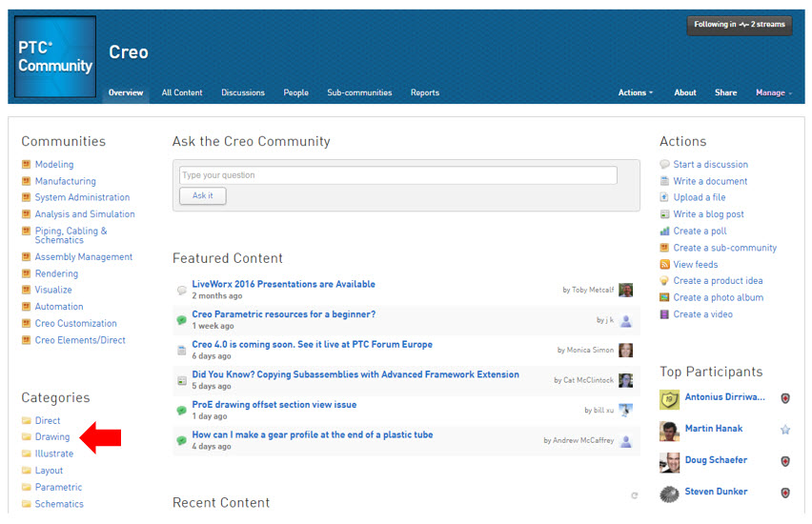Screen dimensions: 812x524
Task: Click the Upload a file icon
Action: (x=664, y=197)
